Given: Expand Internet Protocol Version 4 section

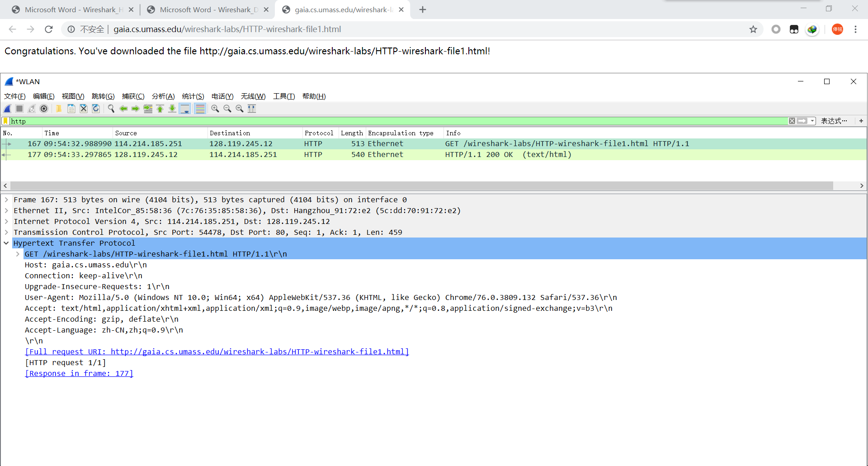Looking at the screenshot, I should (6, 221).
